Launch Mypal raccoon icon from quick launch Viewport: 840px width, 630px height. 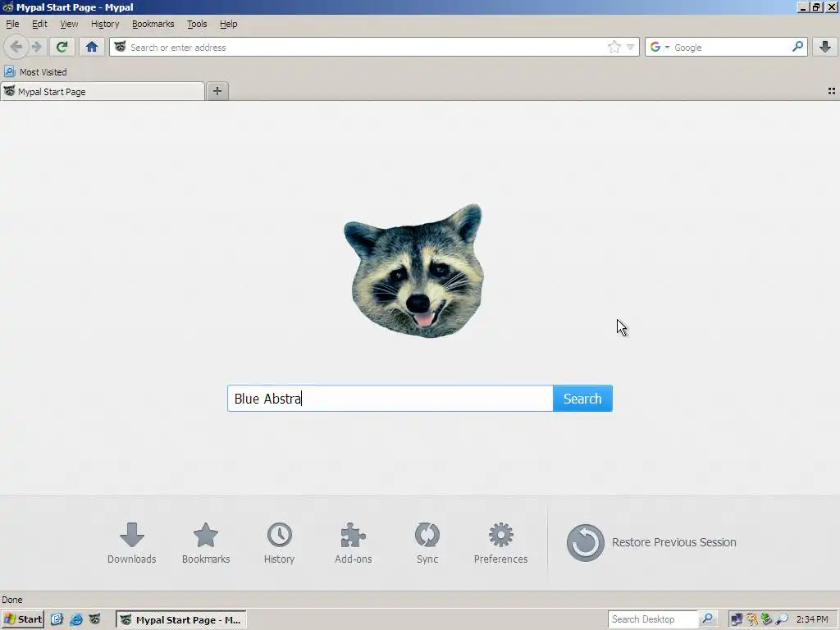point(94,619)
